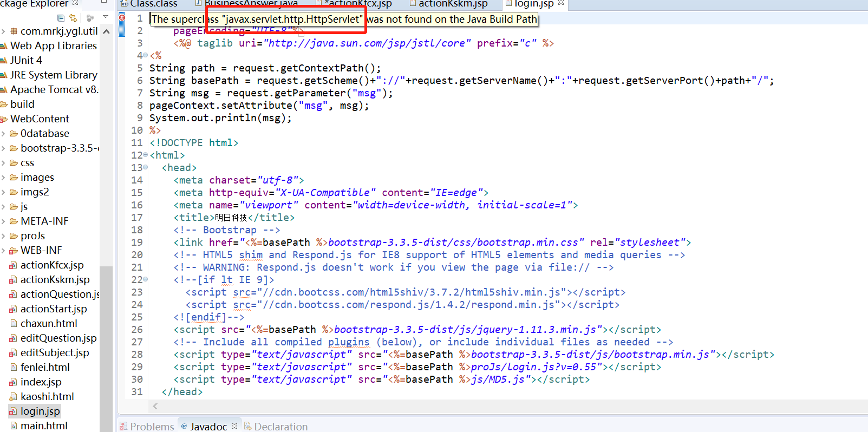Click the package icon of com.mrkj.ygl.util
This screenshot has height=432, width=868.
tap(14, 31)
